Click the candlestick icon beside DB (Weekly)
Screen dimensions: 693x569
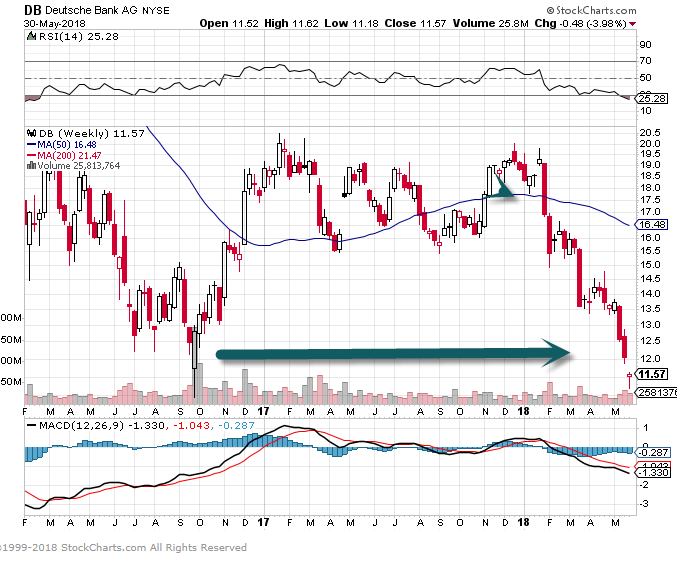coord(31,133)
